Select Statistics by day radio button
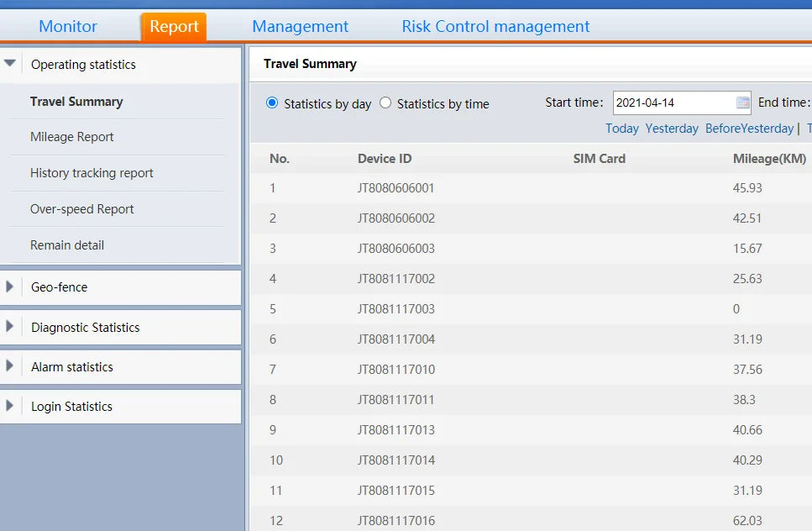Image resolution: width=812 pixels, height=531 pixels. point(272,103)
